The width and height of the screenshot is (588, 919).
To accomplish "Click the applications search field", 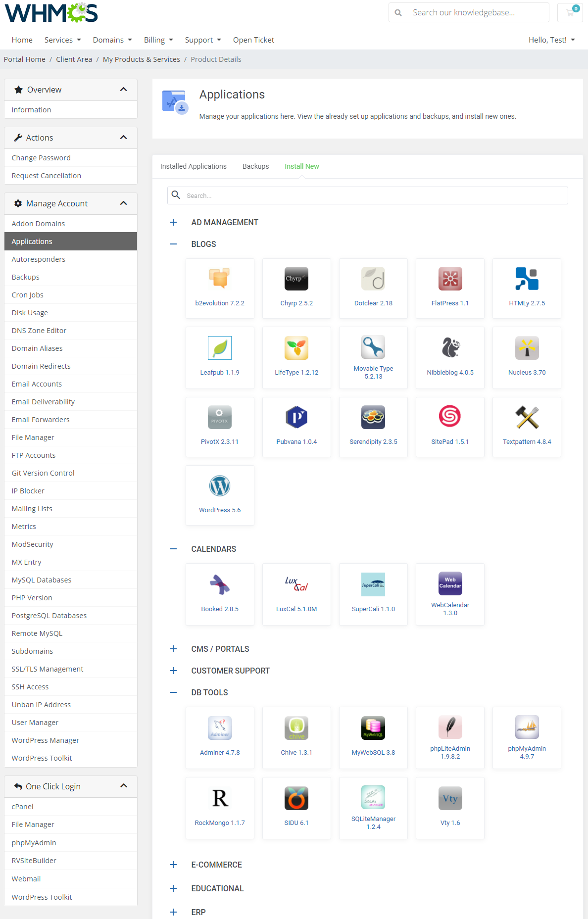I will [x=367, y=195].
